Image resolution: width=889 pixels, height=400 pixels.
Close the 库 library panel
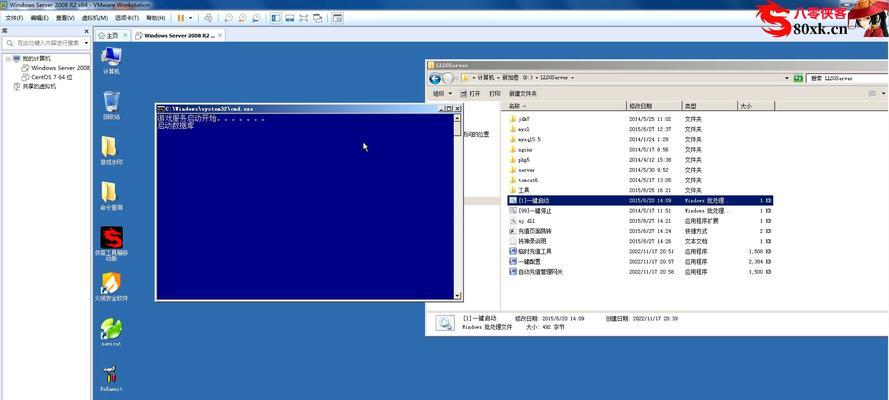tap(87, 31)
